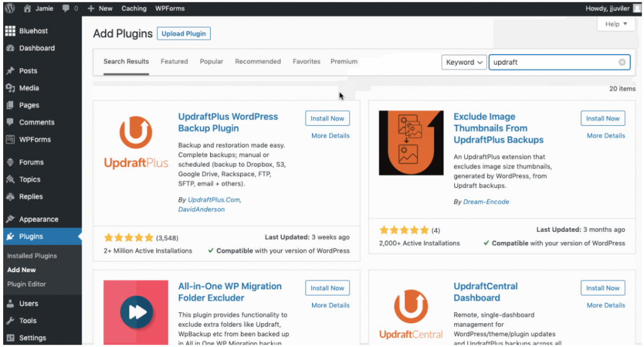Switch to the Search Results tab

click(126, 61)
